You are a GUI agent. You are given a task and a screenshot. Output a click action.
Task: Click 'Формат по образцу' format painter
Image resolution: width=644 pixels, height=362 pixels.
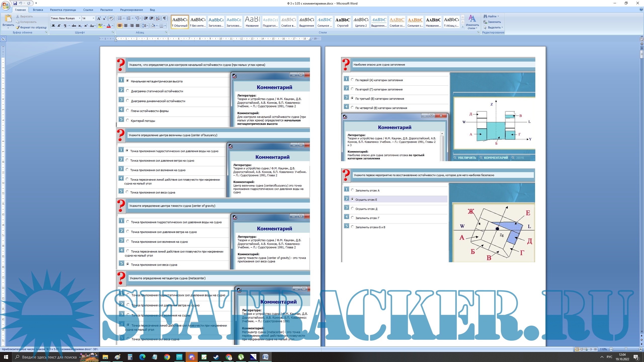pos(31,27)
